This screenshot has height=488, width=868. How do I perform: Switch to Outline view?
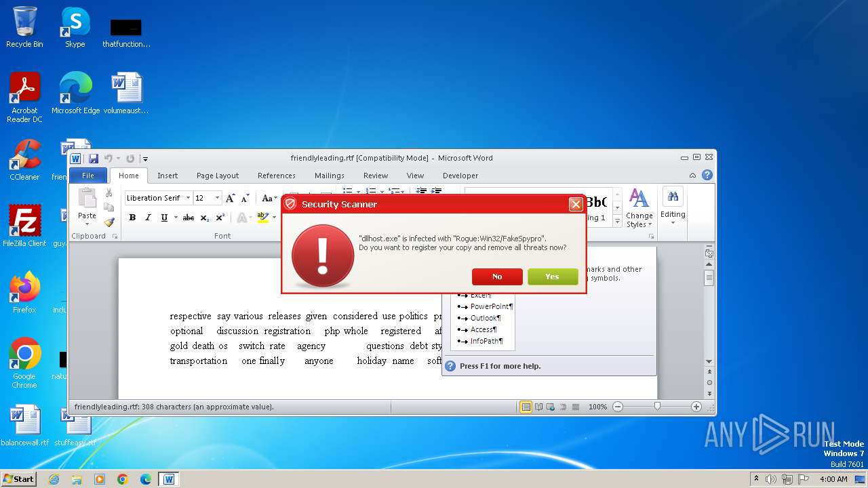point(563,407)
